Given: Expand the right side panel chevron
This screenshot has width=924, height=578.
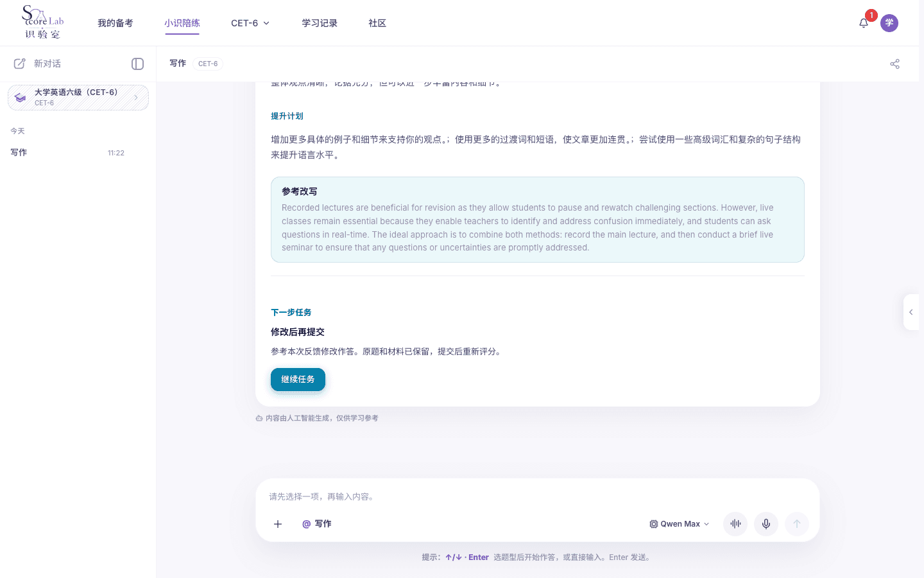Looking at the screenshot, I should pos(911,312).
